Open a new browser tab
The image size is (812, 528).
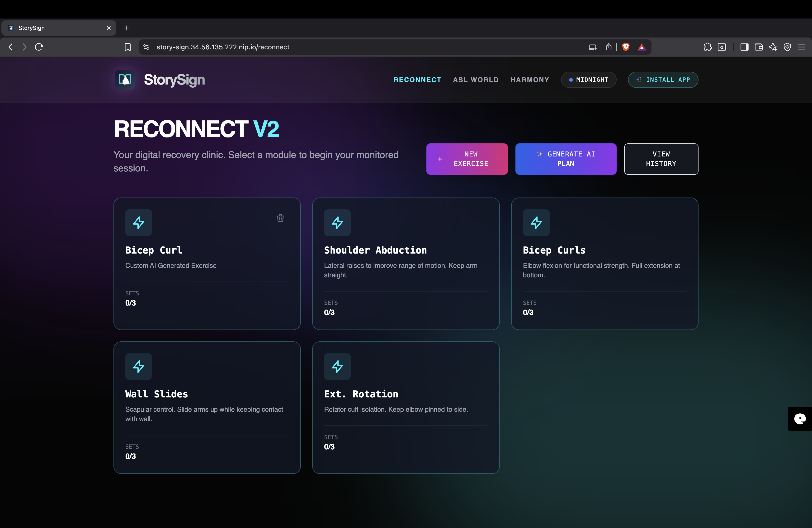[x=126, y=28]
